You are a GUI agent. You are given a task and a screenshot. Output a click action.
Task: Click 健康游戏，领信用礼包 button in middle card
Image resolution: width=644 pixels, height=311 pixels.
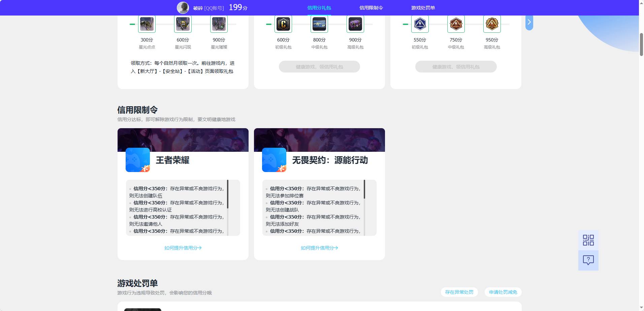pyautogui.click(x=319, y=67)
